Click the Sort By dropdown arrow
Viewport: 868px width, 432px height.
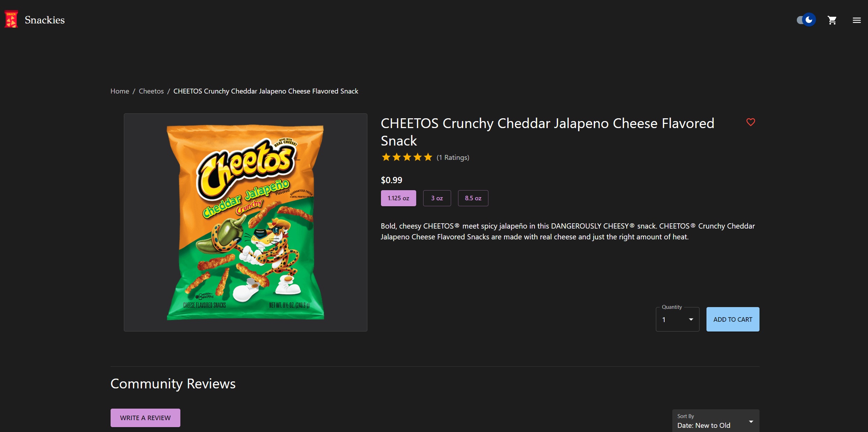tap(751, 422)
